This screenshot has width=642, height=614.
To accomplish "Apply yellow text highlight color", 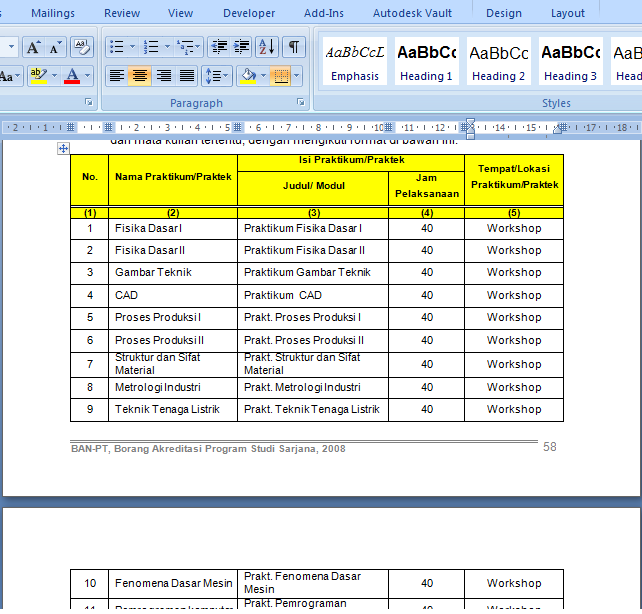I will coord(39,76).
